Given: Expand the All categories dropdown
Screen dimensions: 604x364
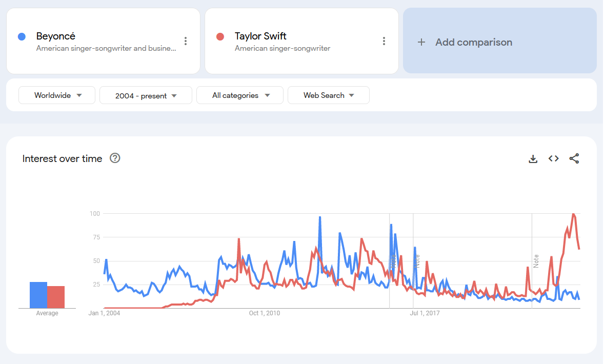Looking at the screenshot, I should point(240,95).
